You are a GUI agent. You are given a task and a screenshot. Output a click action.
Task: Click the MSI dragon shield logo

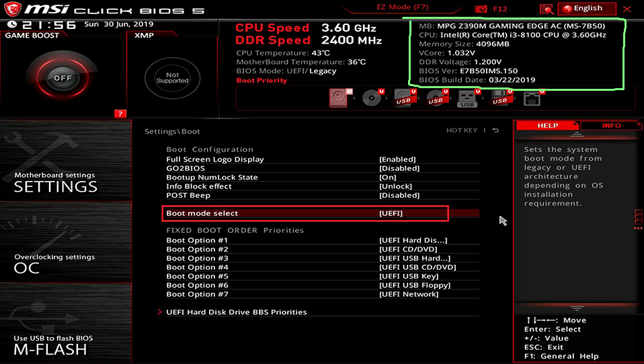point(12,9)
